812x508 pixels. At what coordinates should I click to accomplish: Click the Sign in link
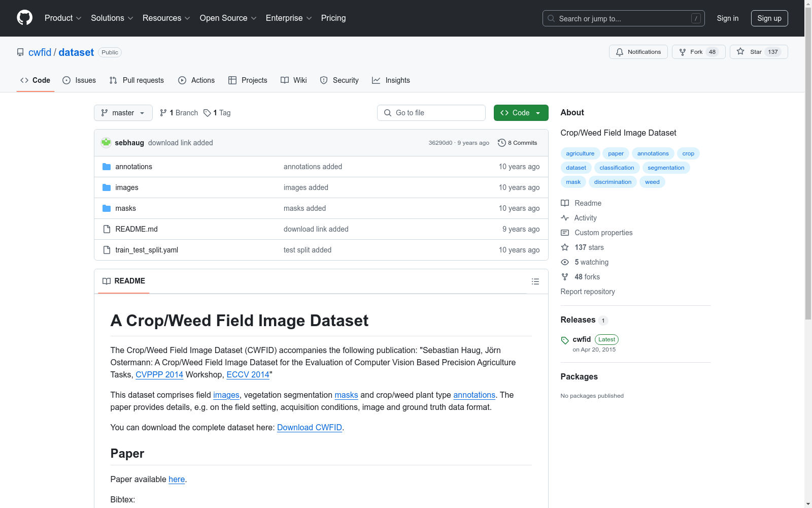[x=728, y=18]
